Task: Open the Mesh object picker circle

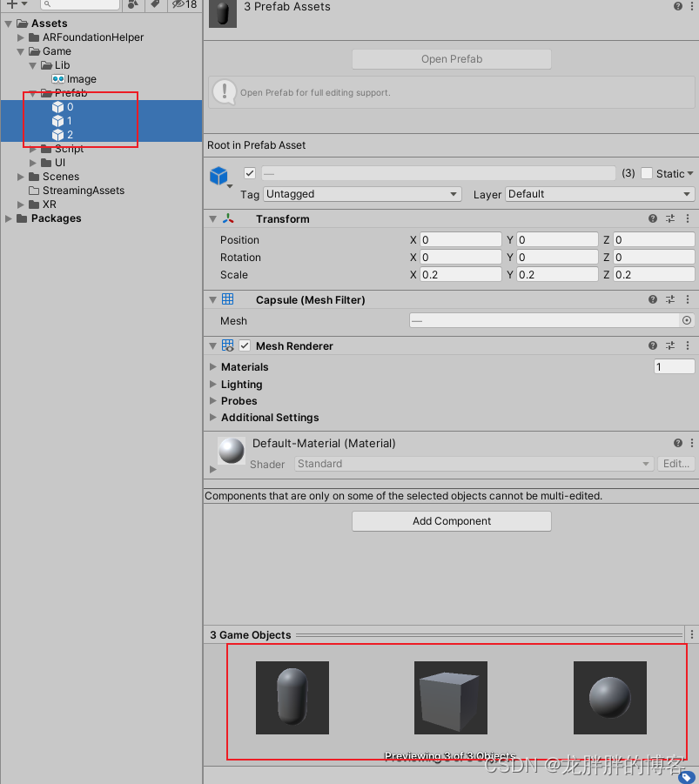Action: coord(687,320)
